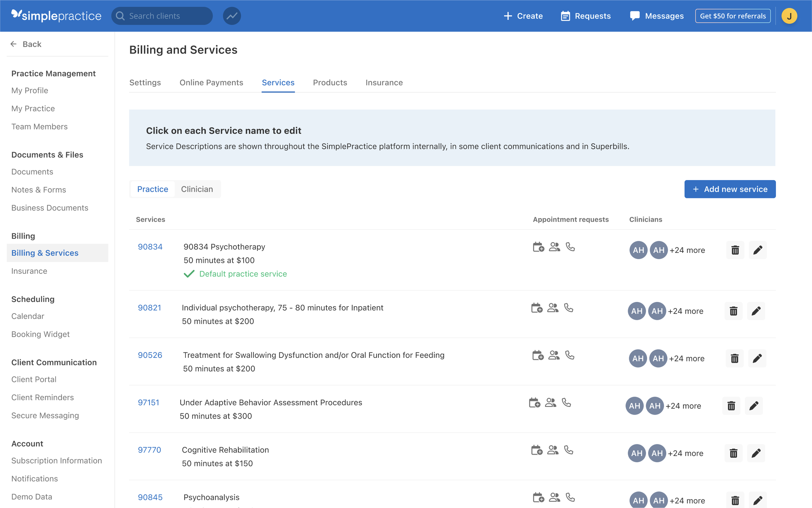Focus the Search clients field
The height and width of the screenshot is (508, 812).
pyautogui.click(x=162, y=16)
